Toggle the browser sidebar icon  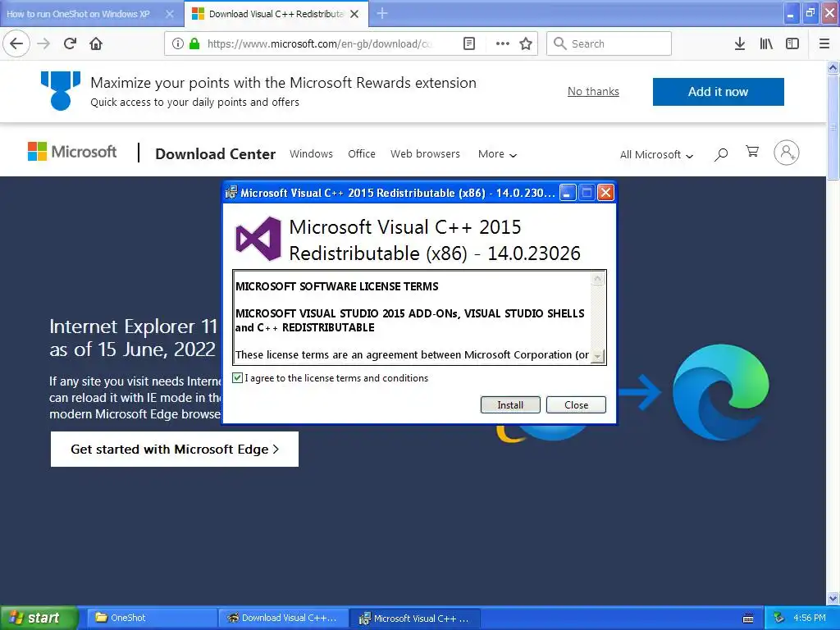pyautogui.click(x=792, y=43)
